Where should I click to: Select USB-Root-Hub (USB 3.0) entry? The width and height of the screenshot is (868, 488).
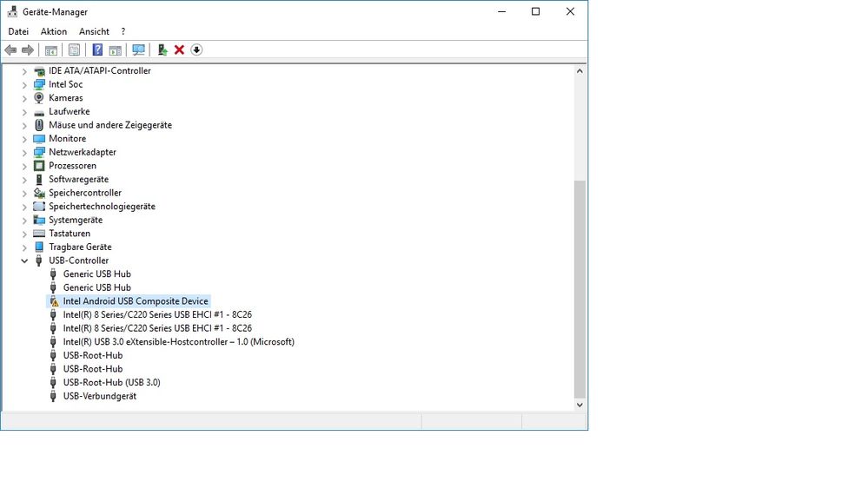(x=111, y=382)
